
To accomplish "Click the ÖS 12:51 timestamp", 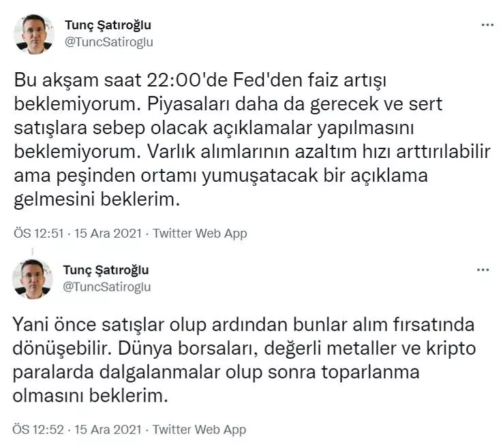I will pyautogui.click(x=39, y=234).
